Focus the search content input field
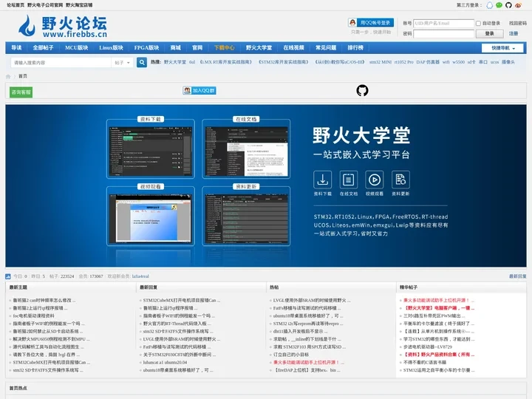 (x=61, y=63)
